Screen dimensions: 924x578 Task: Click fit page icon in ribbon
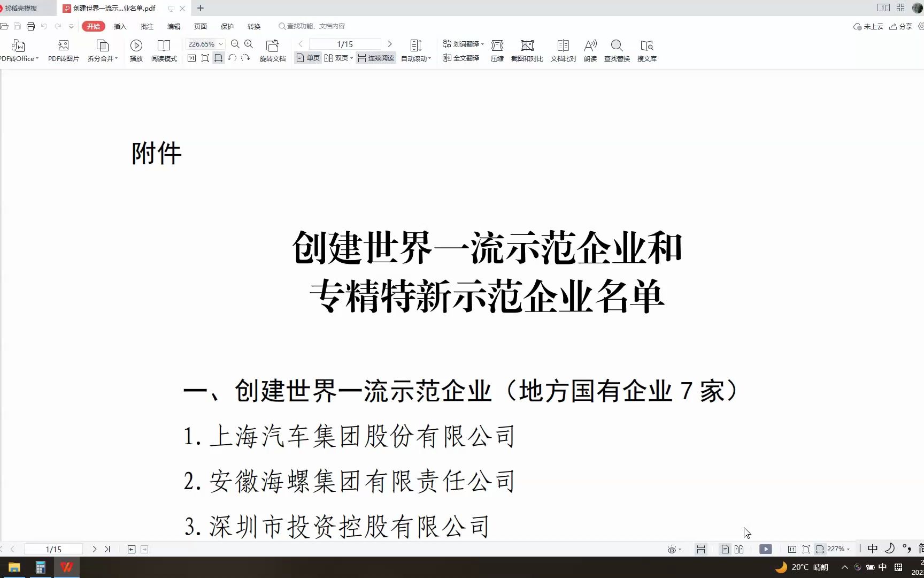(x=205, y=58)
